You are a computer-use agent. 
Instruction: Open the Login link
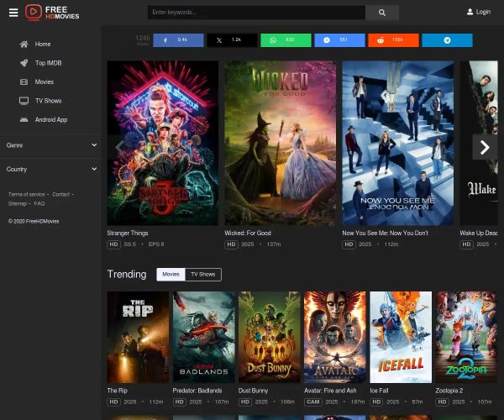coord(483,12)
